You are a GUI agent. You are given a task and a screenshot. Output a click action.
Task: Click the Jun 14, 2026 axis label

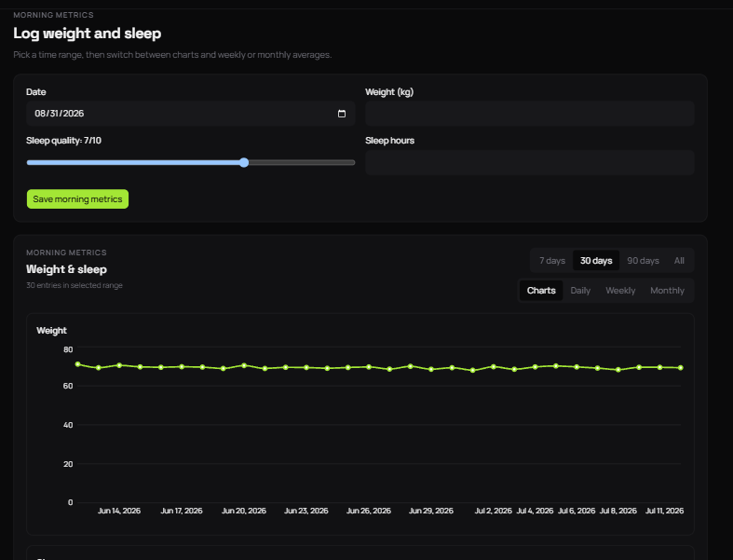[119, 511]
